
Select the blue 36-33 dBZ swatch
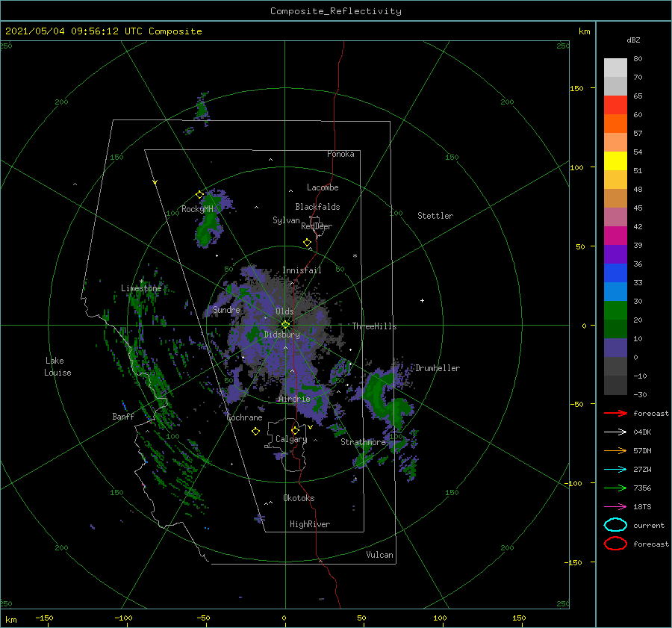pos(615,273)
